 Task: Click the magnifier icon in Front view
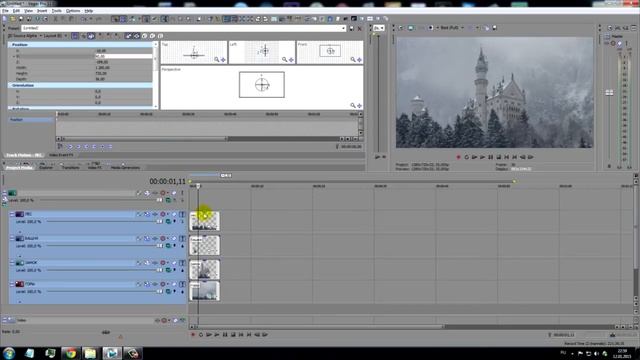[x=353, y=60]
